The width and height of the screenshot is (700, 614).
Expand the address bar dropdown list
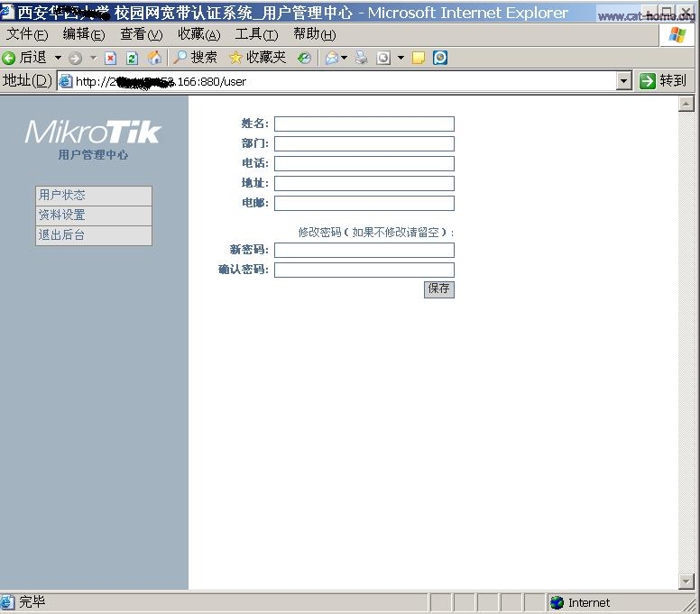[623, 81]
